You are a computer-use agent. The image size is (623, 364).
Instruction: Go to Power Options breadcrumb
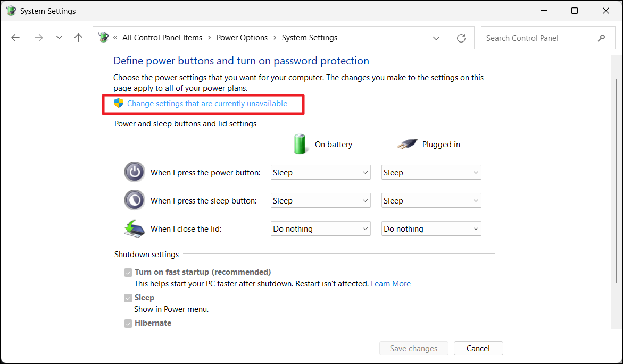(242, 38)
